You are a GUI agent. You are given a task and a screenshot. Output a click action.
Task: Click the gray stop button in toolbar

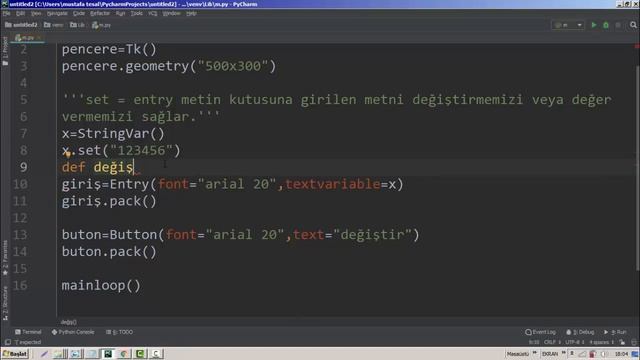(618, 25)
